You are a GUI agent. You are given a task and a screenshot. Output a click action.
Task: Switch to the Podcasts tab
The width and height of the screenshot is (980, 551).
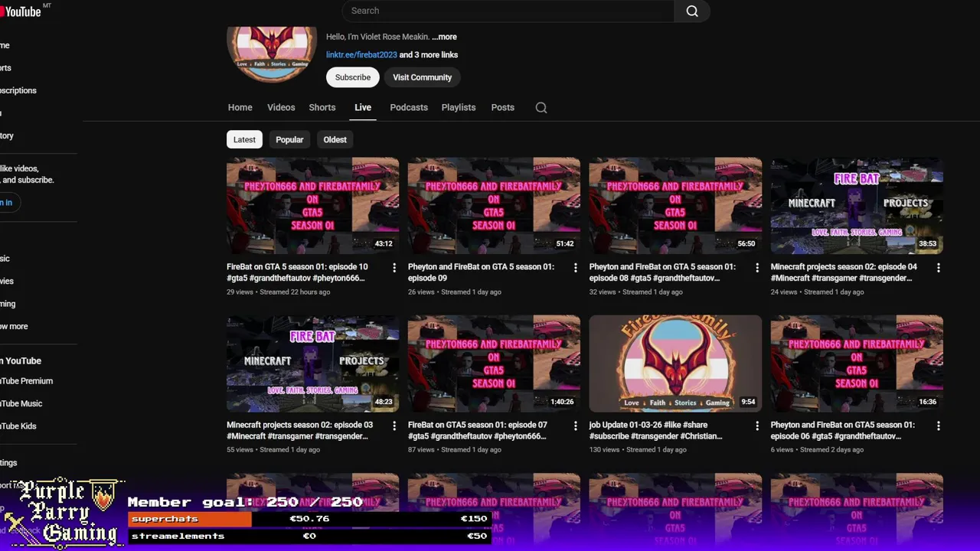409,108
